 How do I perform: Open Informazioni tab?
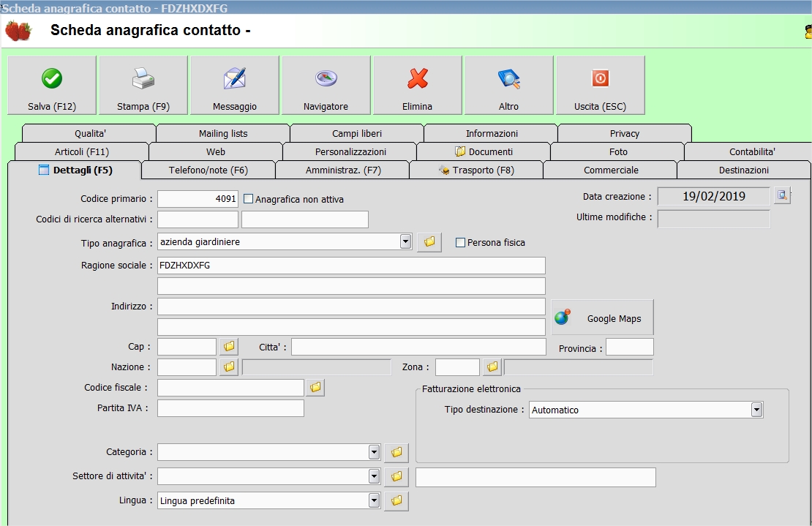click(x=492, y=133)
